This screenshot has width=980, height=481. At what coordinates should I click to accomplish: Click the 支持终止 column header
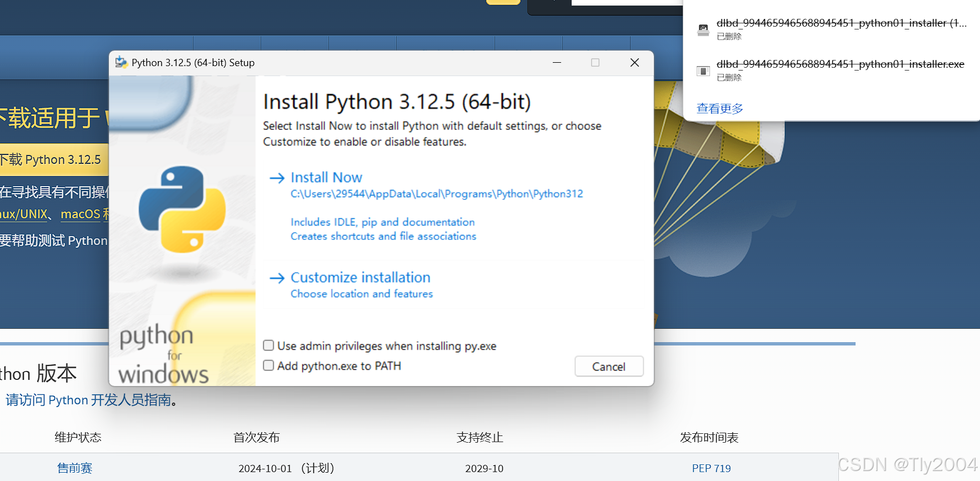479,438
